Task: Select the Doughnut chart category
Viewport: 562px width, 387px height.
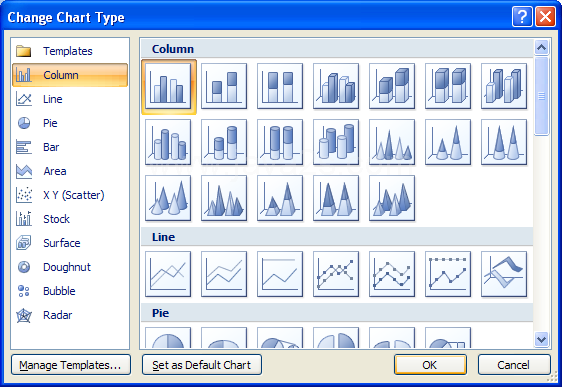Action: (70, 267)
